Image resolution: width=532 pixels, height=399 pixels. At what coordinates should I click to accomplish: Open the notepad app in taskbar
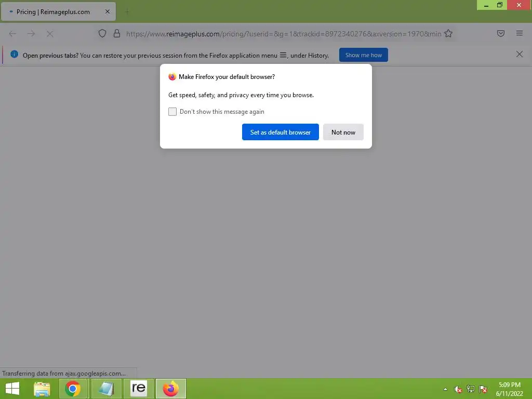coord(106,389)
